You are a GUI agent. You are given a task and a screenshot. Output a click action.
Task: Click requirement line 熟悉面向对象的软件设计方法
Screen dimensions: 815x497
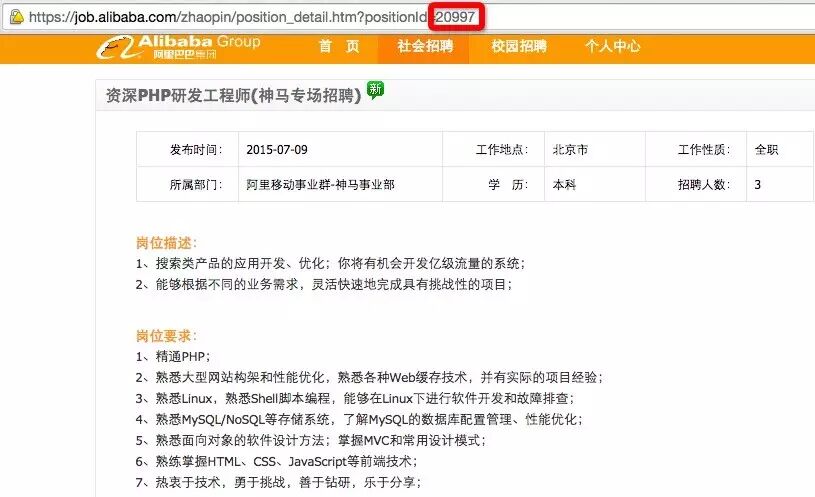(311, 440)
